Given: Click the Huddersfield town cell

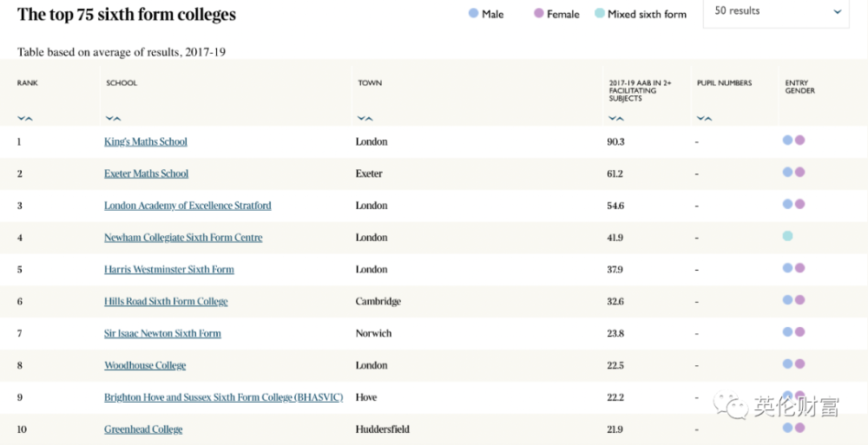Looking at the screenshot, I should point(383,429).
